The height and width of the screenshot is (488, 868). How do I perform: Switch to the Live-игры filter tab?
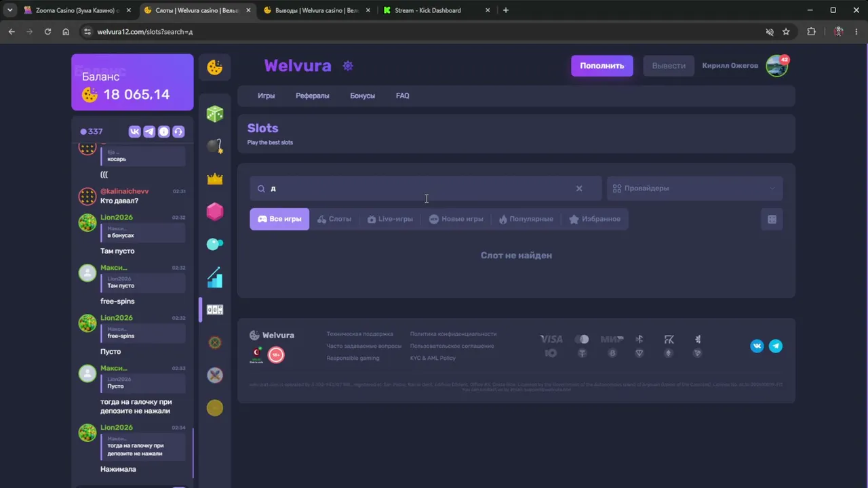tap(390, 219)
